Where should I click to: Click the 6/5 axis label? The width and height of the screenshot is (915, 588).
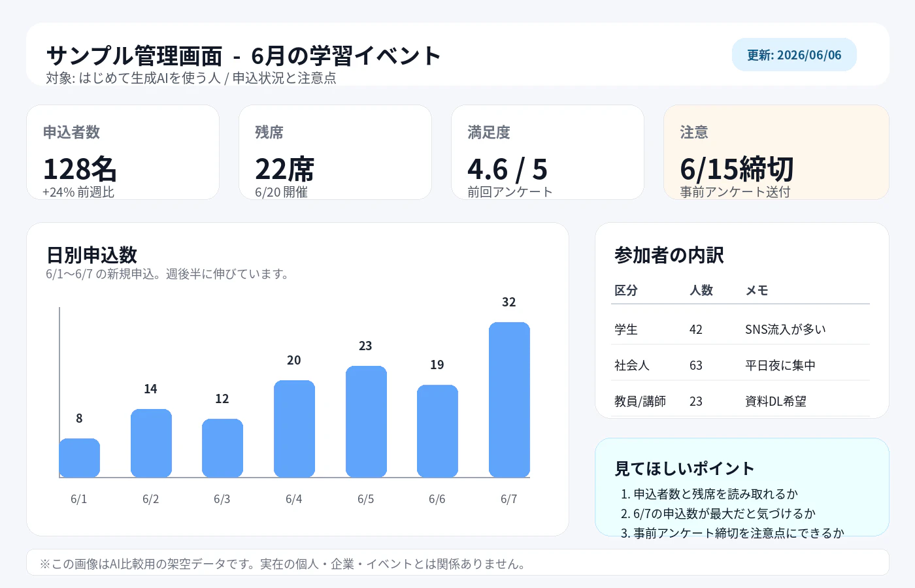(x=366, y=499)
